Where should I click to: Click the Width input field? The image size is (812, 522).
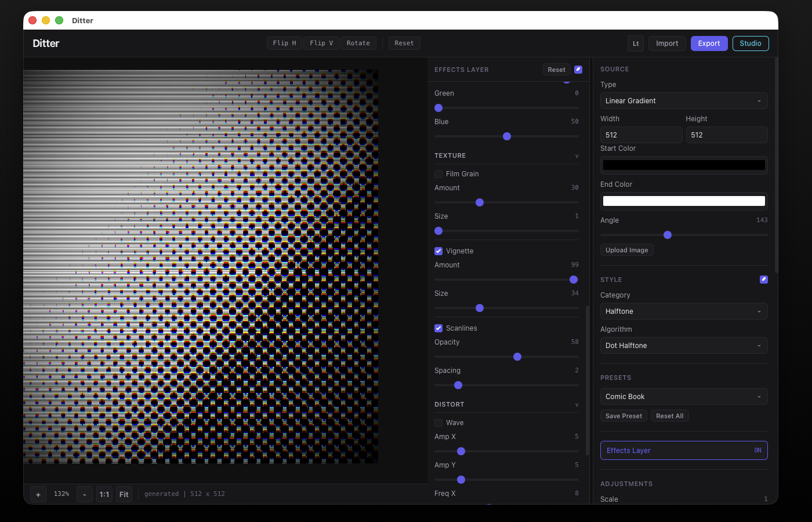(640, 135)
